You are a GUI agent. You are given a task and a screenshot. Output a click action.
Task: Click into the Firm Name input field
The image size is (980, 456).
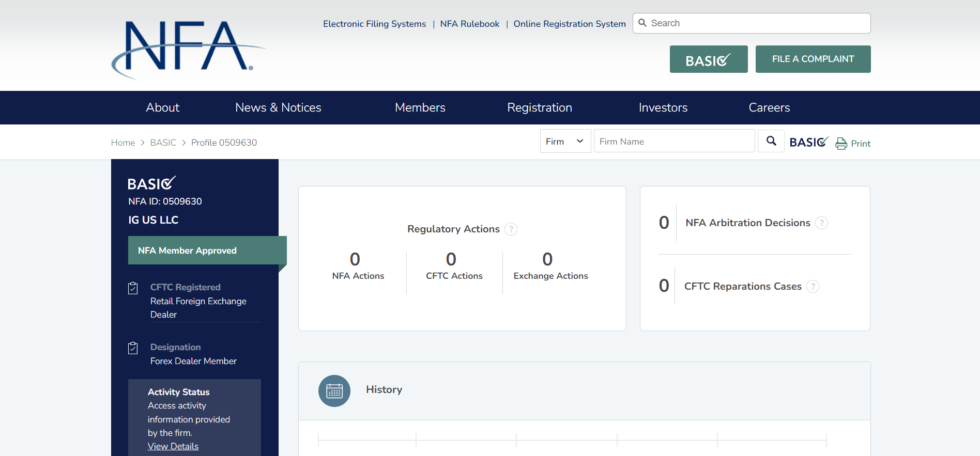click(x=674, y=141)
